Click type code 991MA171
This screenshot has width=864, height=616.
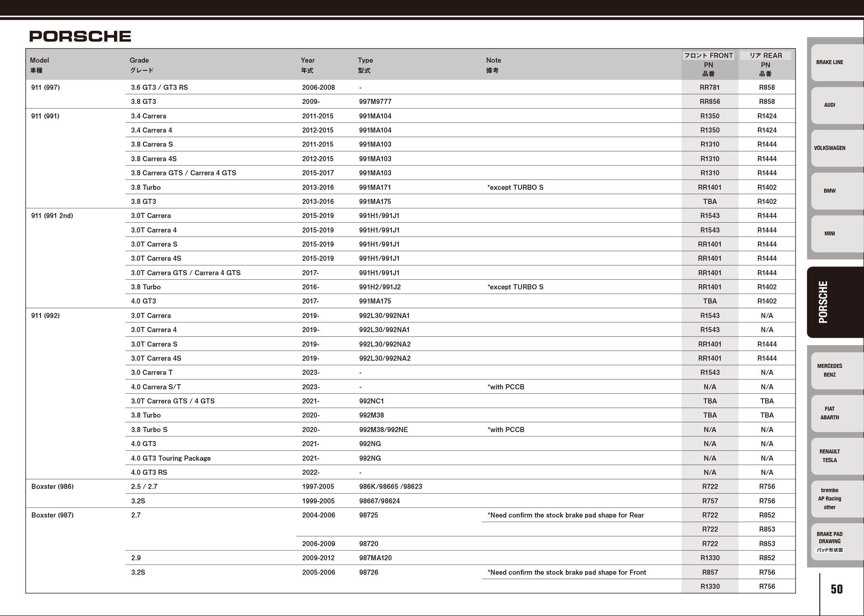(x=375, y=187)
